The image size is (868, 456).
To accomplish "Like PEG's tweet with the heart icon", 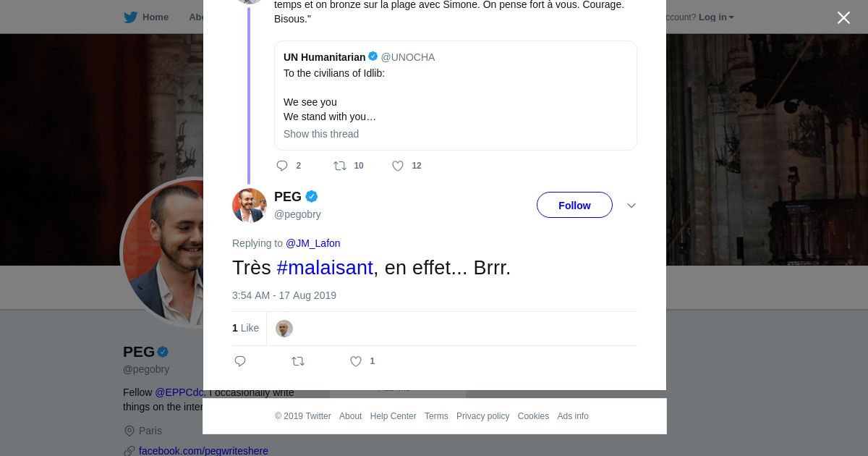I will click(x=356, y=361).
